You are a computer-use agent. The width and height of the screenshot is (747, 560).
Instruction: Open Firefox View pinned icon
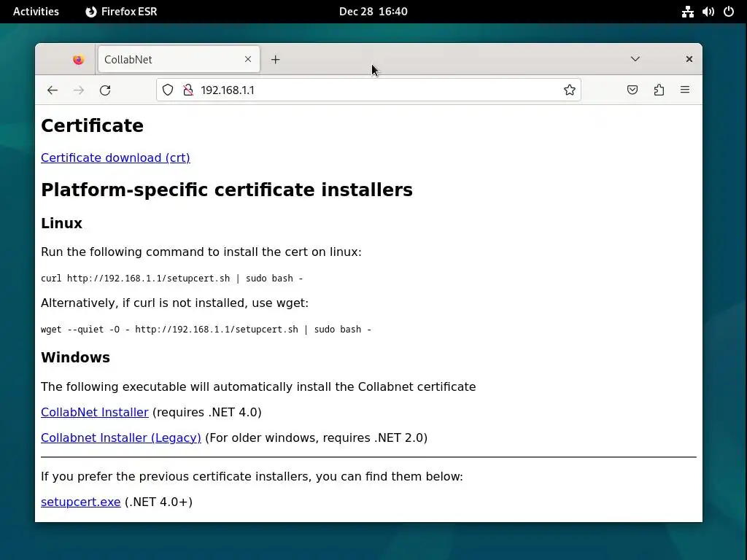(79, 60)
